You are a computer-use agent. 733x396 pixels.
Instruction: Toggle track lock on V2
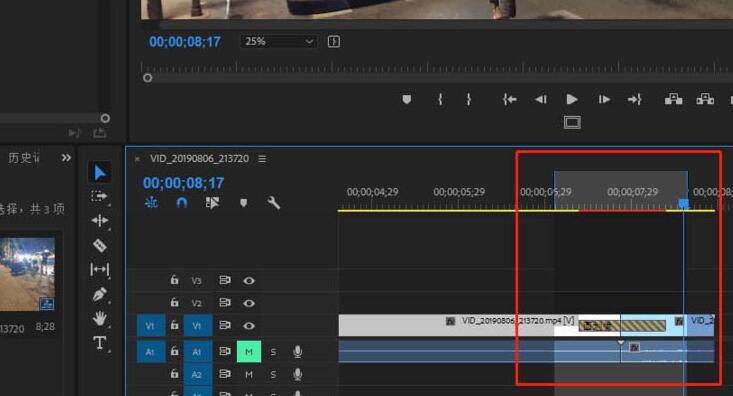[174, 302]
